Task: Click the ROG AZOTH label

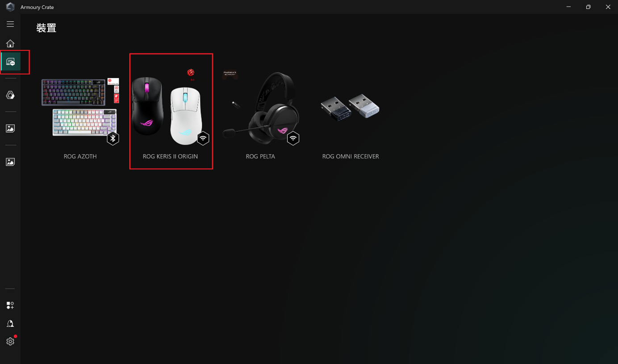Action: [x=80, y=156]
